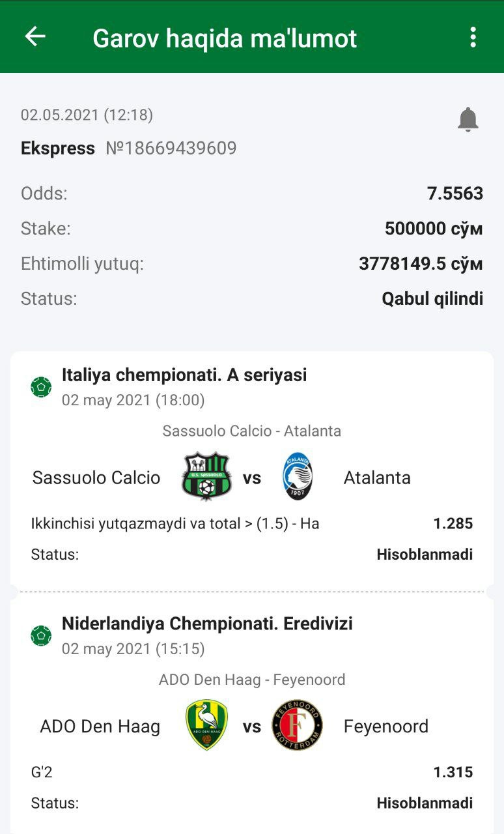Click the ADO Den Haag crest

(x=206, y=725)
